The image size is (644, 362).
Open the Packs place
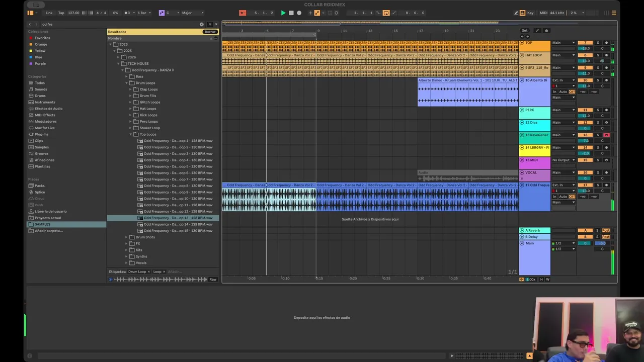pos(39,186)
